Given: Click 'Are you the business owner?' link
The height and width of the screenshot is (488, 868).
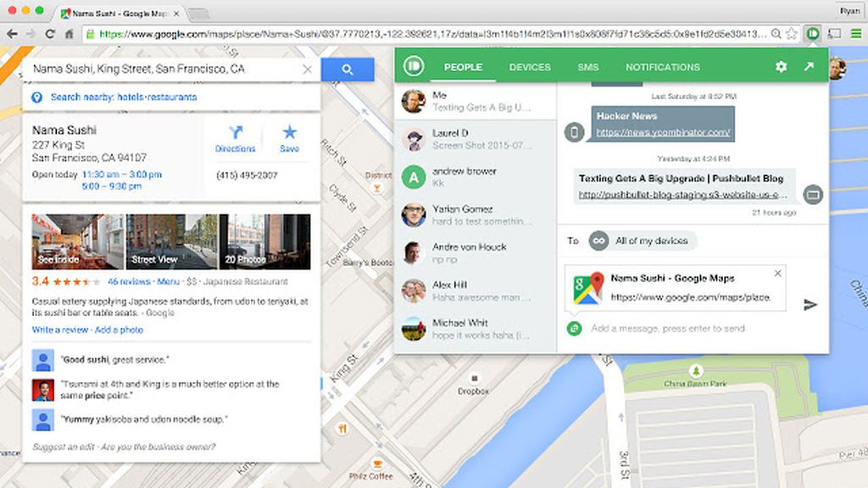Looking at the screenshot, I should point(159,447).
